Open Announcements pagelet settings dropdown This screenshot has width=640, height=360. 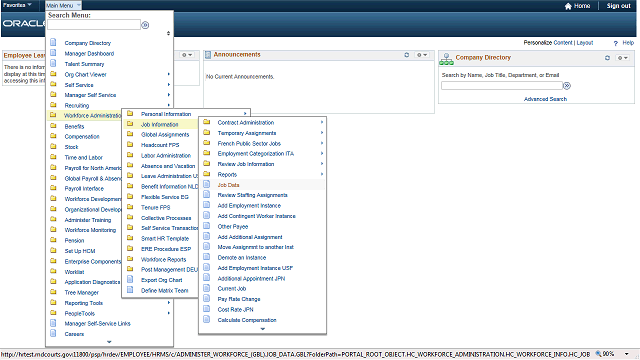pyautogui.click(x=422, y=55)
